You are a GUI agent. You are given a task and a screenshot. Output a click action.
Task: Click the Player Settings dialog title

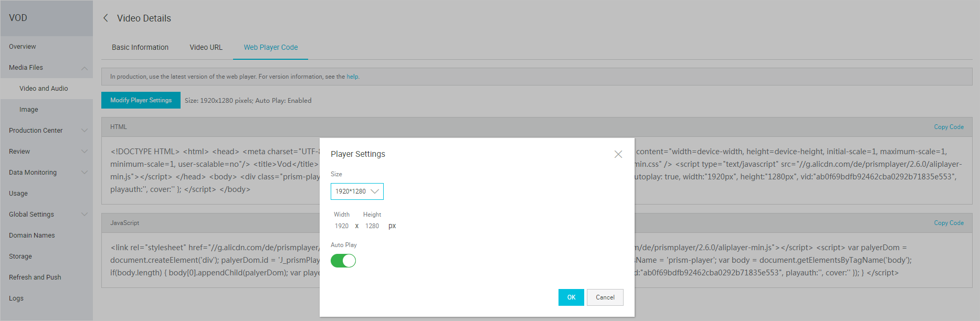point(358,154)
